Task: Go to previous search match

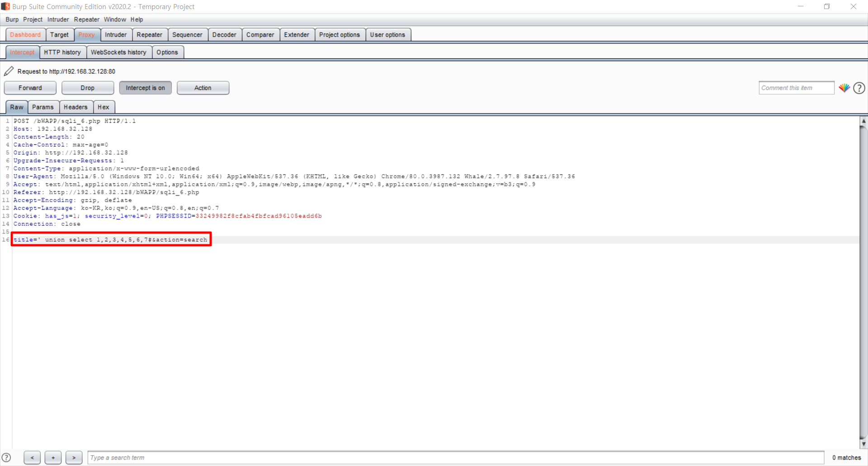Action: pos(32,457)
